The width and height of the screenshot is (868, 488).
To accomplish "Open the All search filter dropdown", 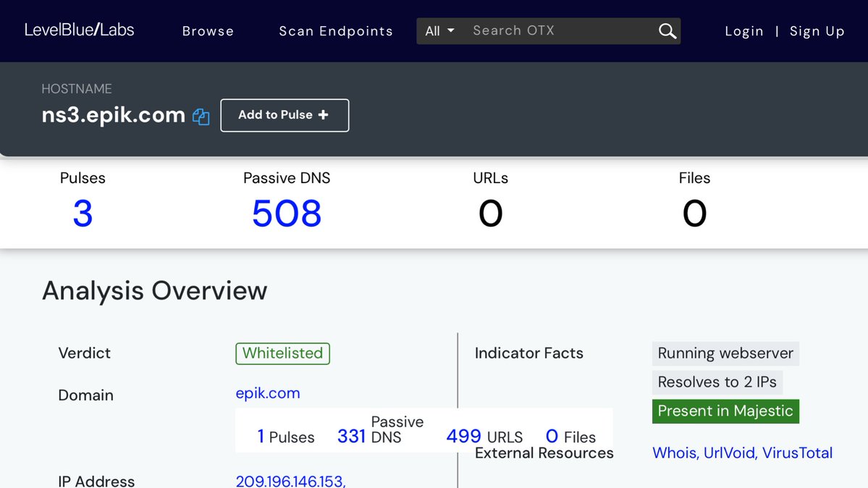I will click(439, 31).
